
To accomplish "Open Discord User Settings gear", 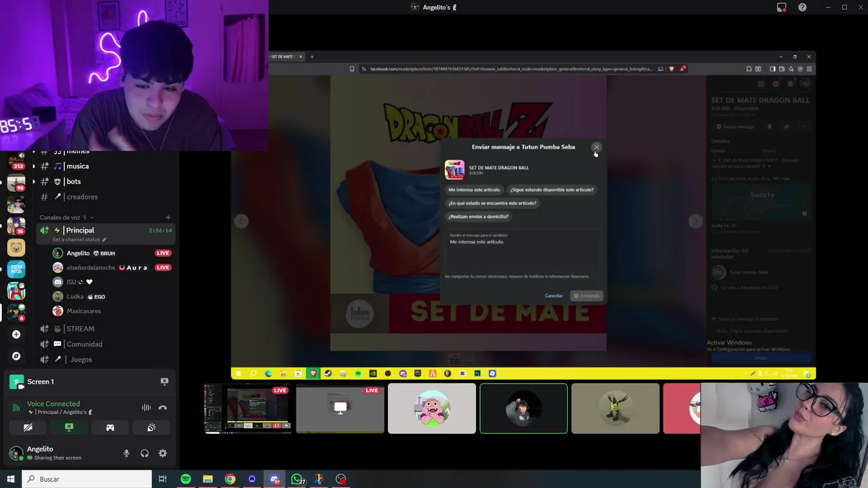I will (x=163, y=453).
